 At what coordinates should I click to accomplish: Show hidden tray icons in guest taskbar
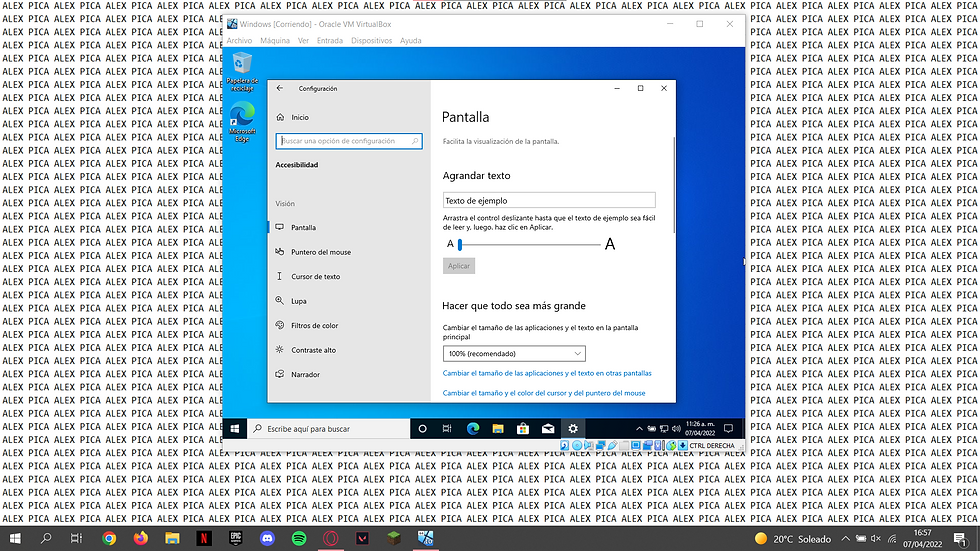coord(639,429)
